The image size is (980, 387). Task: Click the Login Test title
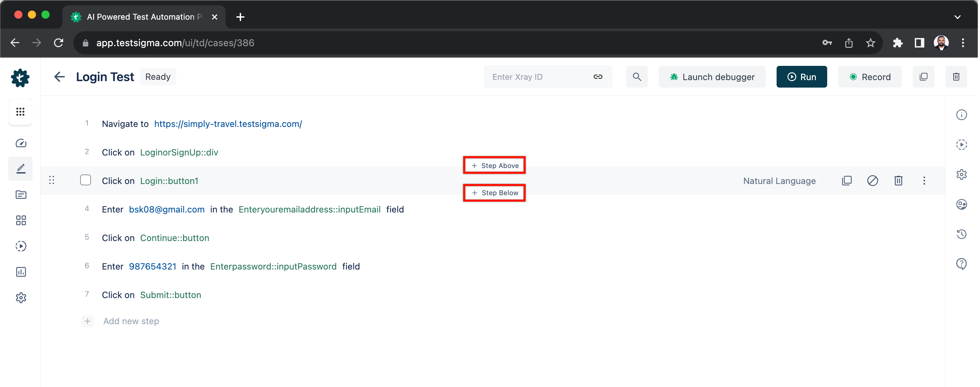(105, 77)
